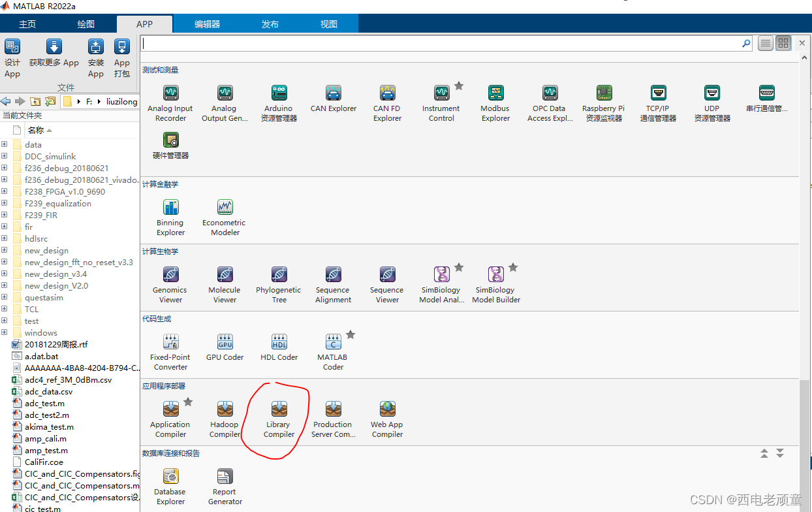
Task: Switch to the 视图 (View) tab
Action: [329, 24]
